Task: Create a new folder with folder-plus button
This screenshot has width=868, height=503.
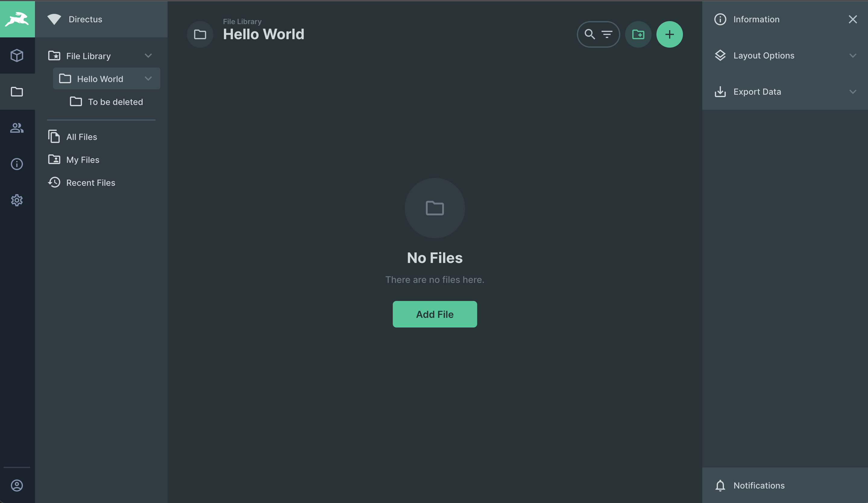Action: [x=638, y=34]
